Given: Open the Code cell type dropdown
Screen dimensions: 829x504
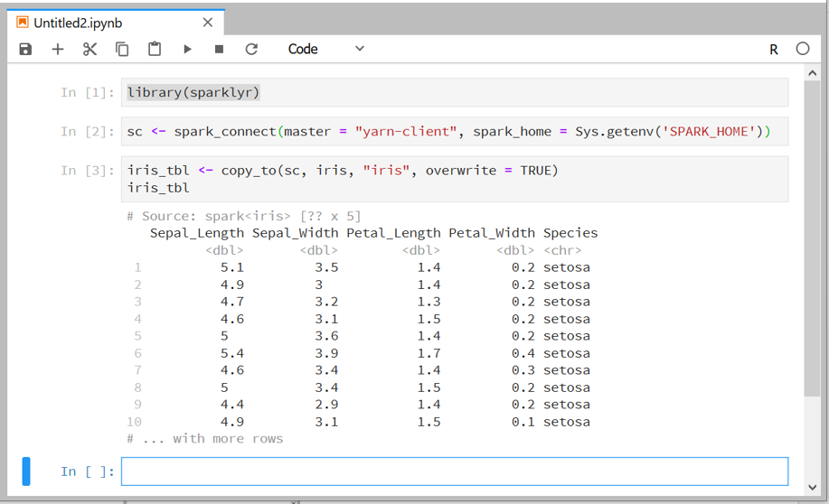Looking at the screenshot, I should [x=325, y=49].
